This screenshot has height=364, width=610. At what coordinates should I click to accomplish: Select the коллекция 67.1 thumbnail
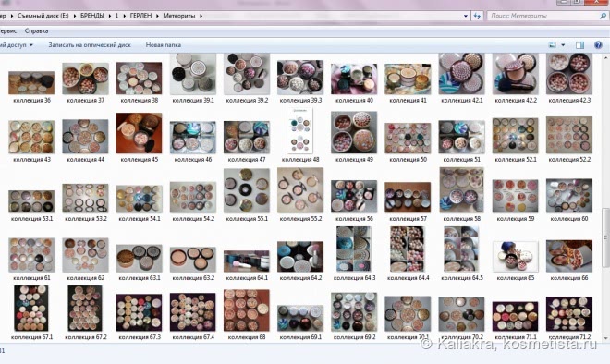tap(31, 309)
